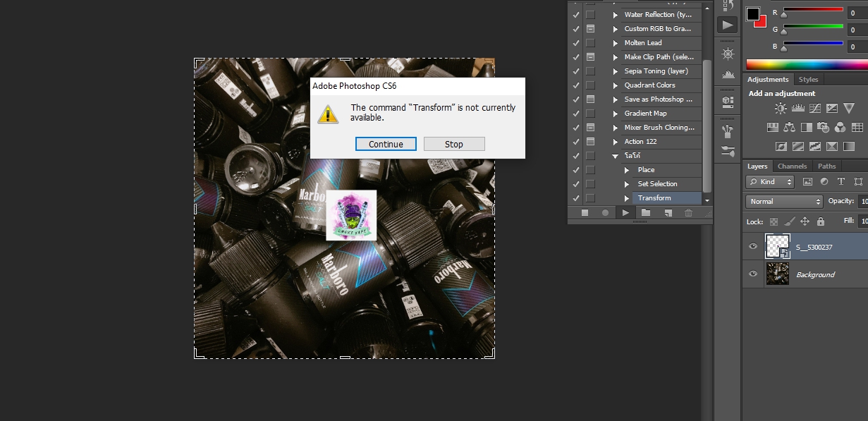Image resolution: width=868 pixels, height=421 pixels.
Task: Hide the Background layer
Action: pos(753,274)
